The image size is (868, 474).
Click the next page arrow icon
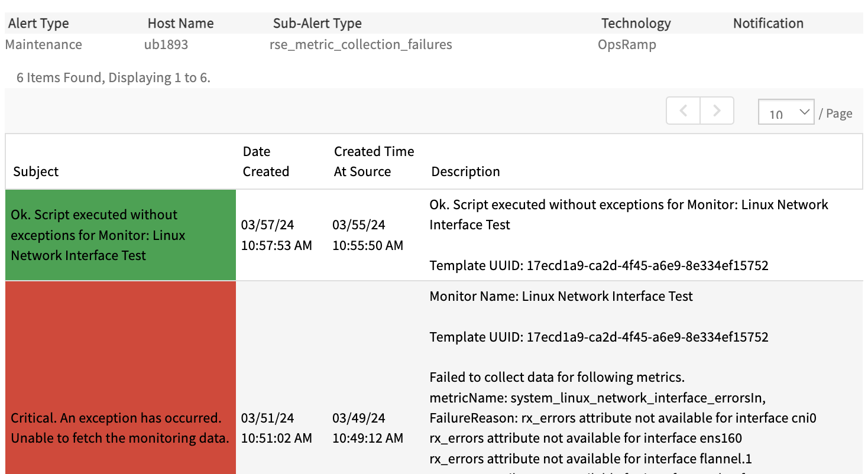click(x=717, y=111)
